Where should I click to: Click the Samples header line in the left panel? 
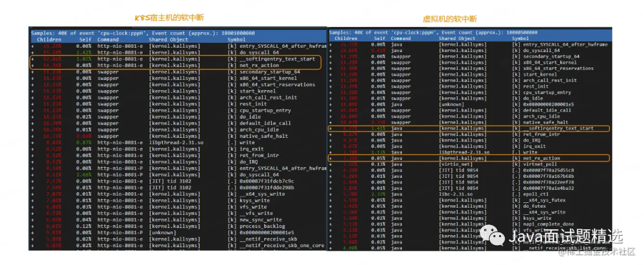(143, 33)
